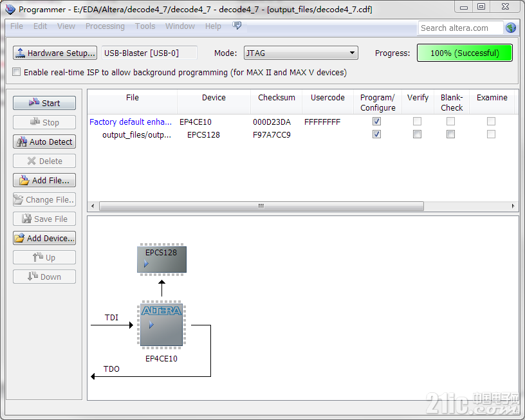525x420 pixels.
Task: Open the View menu
Action: [x=66, y=26]
